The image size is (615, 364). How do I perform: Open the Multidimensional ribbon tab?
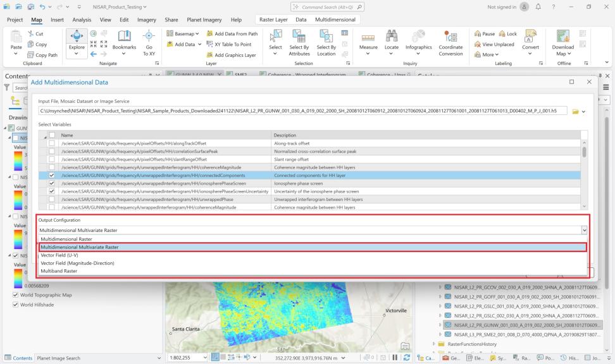click(x=335, y=20)
